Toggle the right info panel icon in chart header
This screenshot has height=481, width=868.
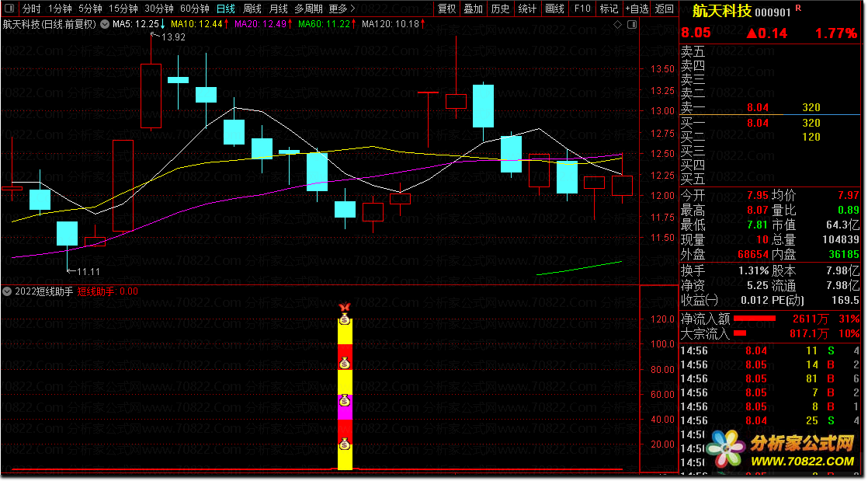click(632, 24)
